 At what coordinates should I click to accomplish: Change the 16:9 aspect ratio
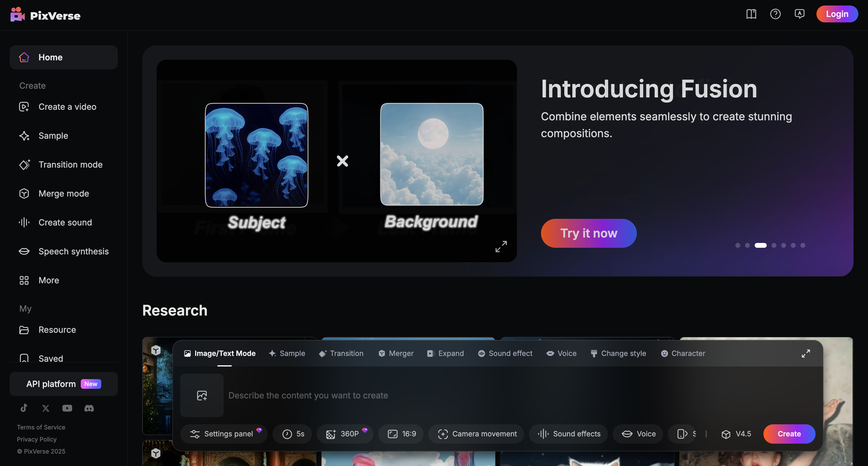[x=401, y=434]
